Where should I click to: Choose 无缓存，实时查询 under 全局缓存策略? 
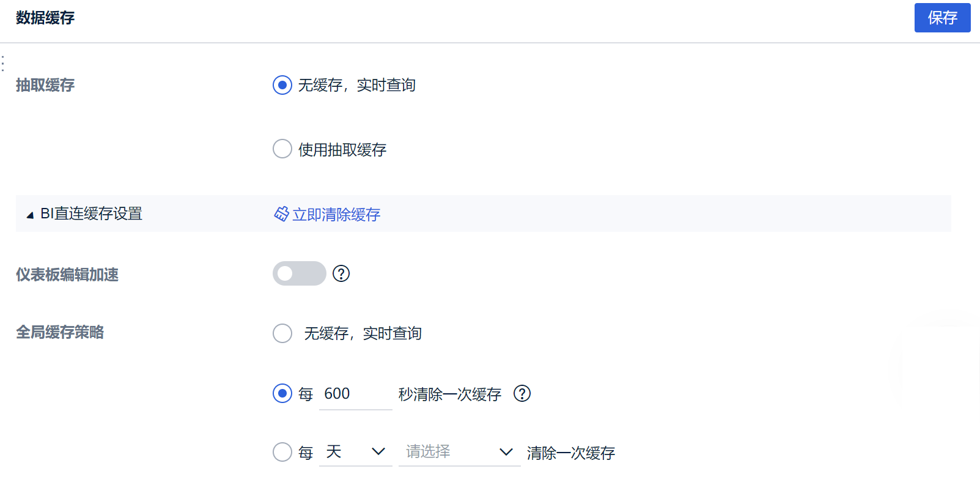point(282,333)
